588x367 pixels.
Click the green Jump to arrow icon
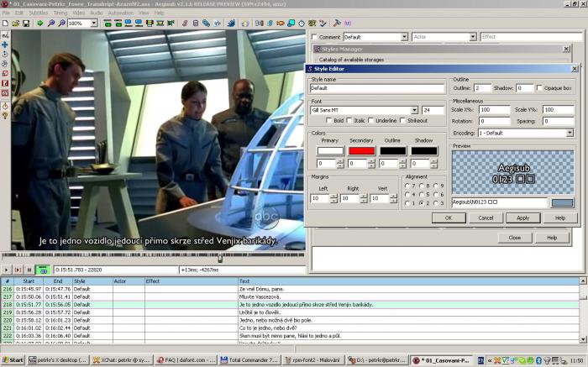40,24
